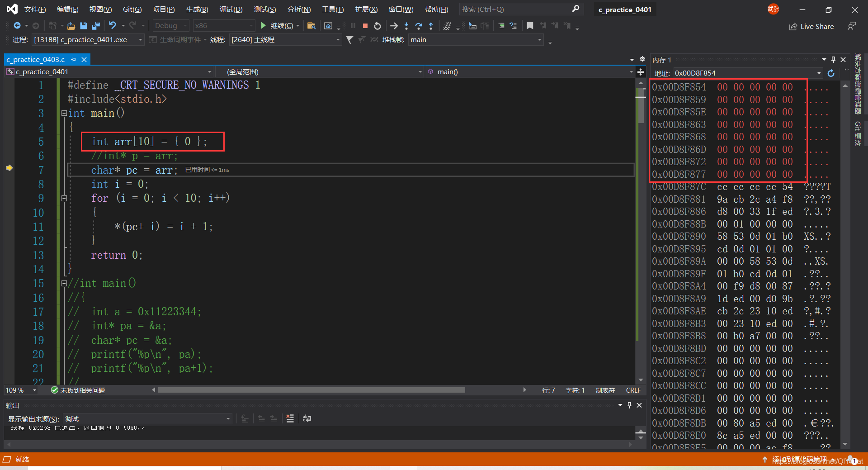Click the Continue (继续) debug button
The height and width of the screenshot is (470, 868).
point(277,26)
